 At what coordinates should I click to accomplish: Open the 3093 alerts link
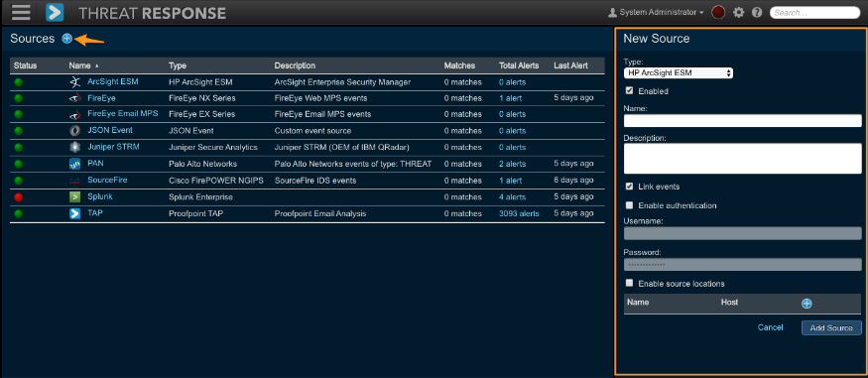[x=519, y=213]
